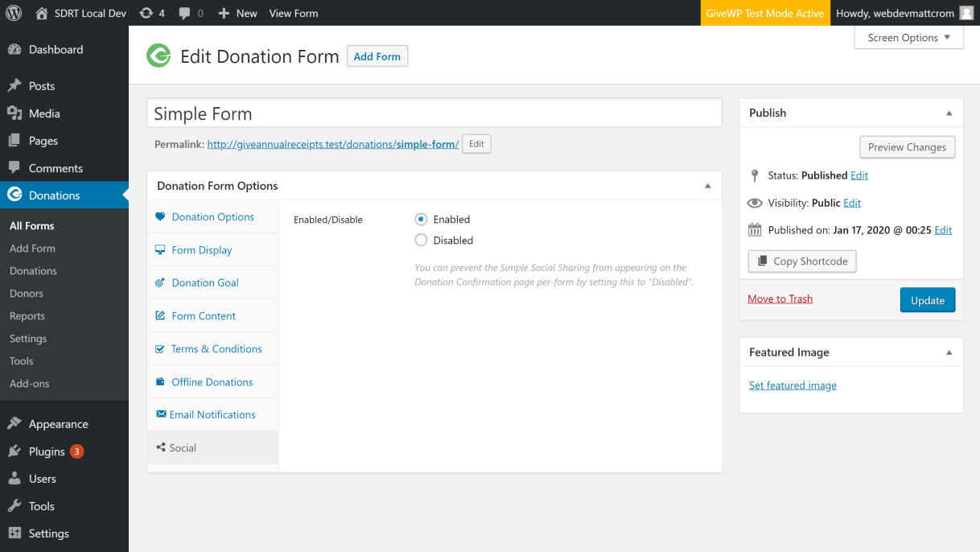980x552 pixels.
Task: Click the Plugins update count badge 3
Action: [x=76, y=451]
